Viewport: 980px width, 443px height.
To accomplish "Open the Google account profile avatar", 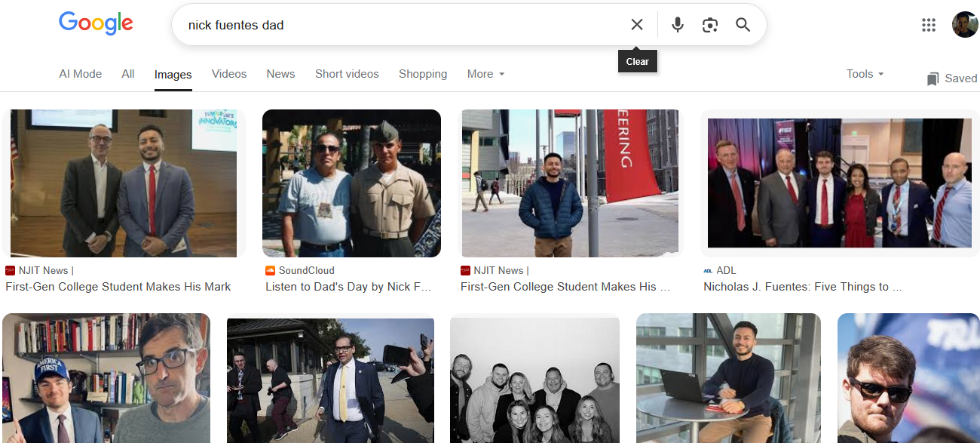I will pos(965,25).
